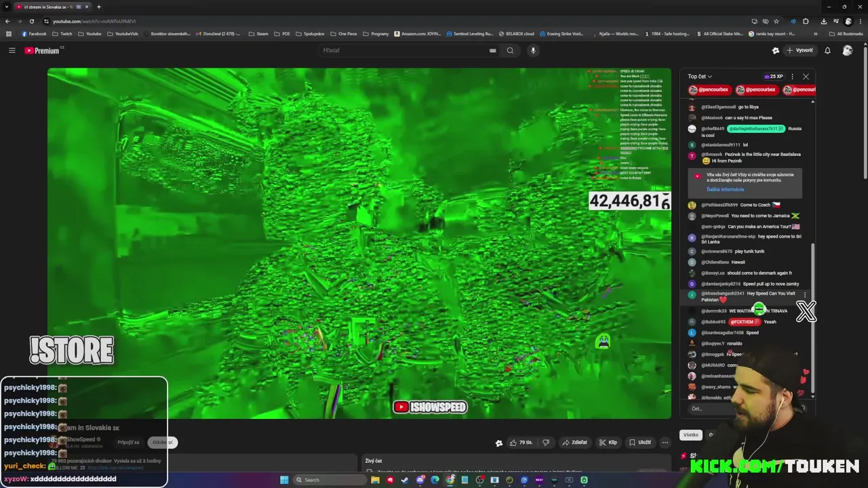Start voice search with microphone icon

pyautogui.click(x=533, y=50)
